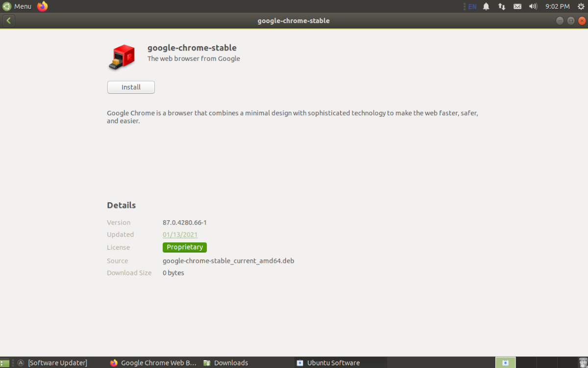Show desktop via bottom-left panel icon
Image resolution: width=588 pixels, height=368 pixels.
click(x=5, y=363)
